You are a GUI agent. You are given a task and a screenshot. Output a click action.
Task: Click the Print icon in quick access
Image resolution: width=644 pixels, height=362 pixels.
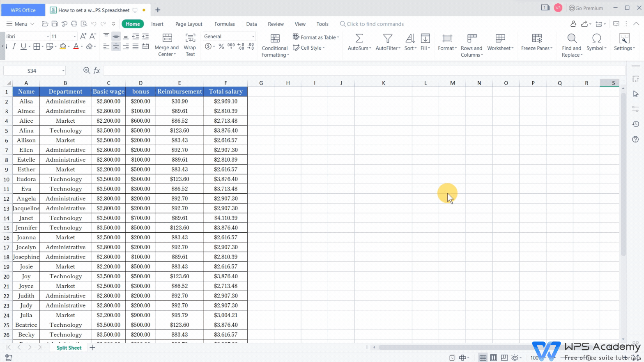pos(74,24)
